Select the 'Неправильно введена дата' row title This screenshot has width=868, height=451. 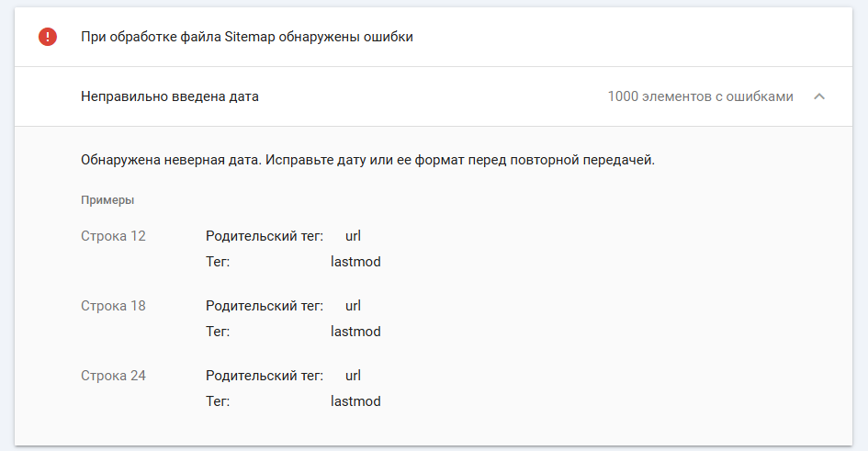[x=170, y=96]
